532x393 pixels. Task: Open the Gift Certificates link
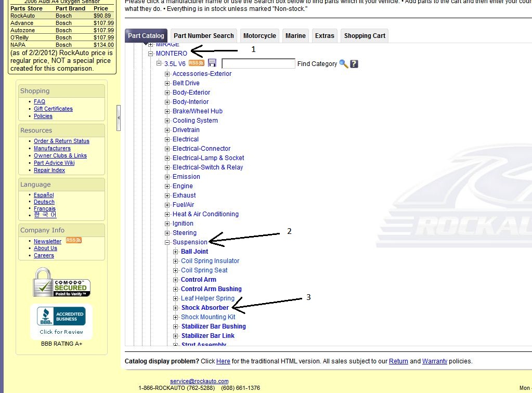(x=53, y=109)
